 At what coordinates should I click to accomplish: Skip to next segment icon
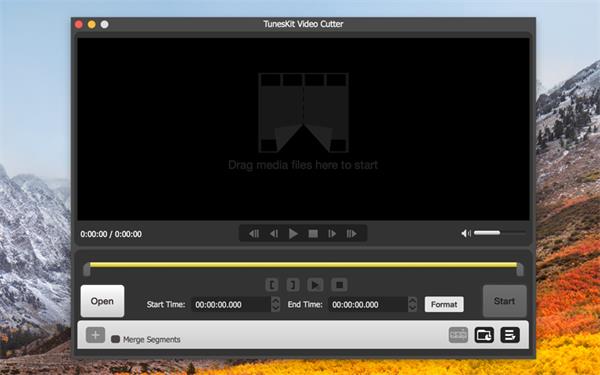[352, 233]
